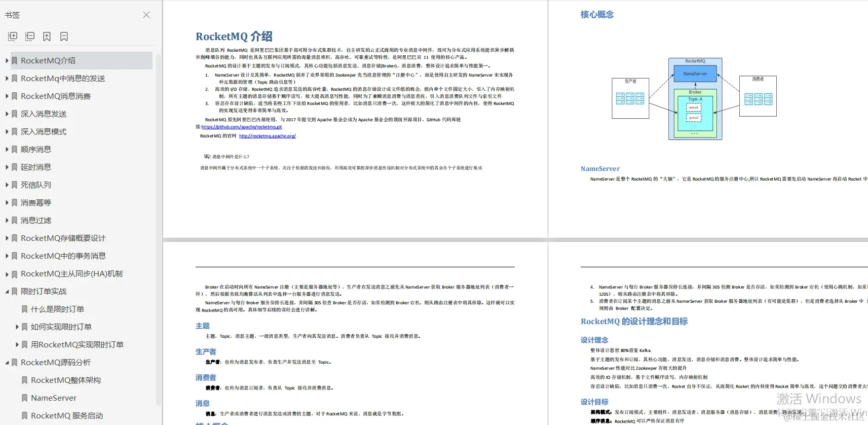
Task: Expand the 深入消息模式 bookmark
Action: tap(7, 131)
